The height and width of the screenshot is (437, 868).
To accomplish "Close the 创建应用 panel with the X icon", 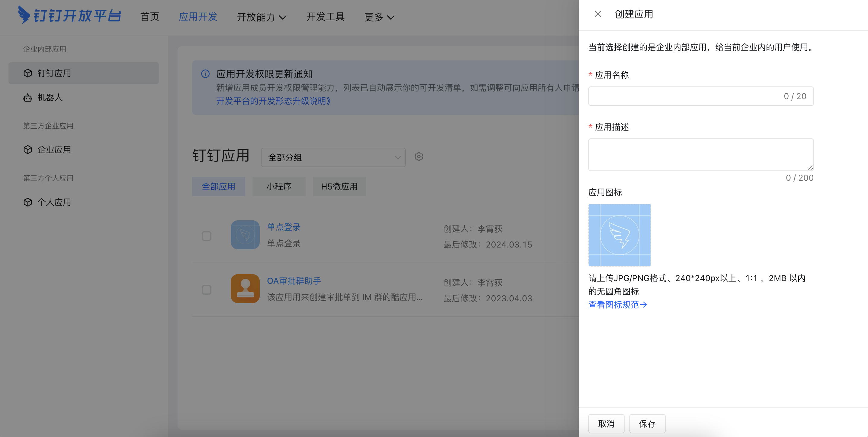I will point(598,14).
